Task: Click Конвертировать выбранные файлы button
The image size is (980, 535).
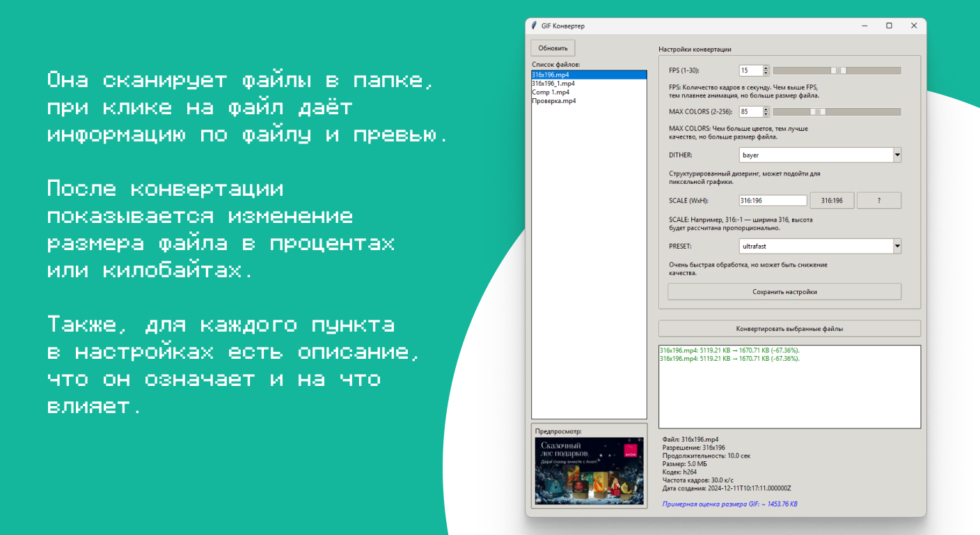Action: [789, 329]
